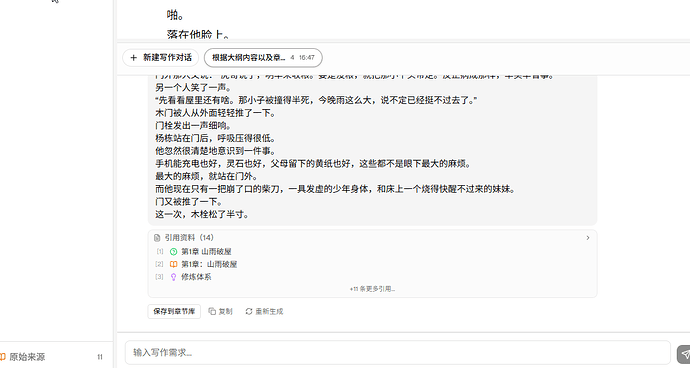Click reference number [1] label

click(160, 252)
